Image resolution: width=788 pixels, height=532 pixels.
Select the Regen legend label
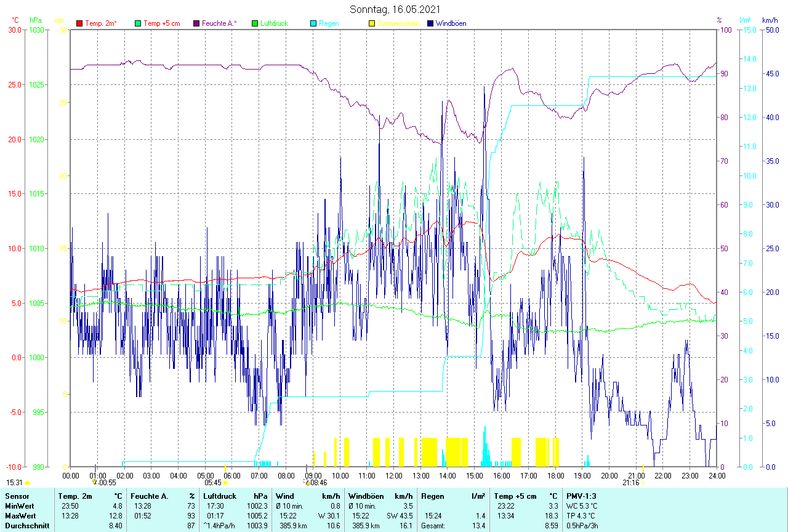[x=329, y=23]
